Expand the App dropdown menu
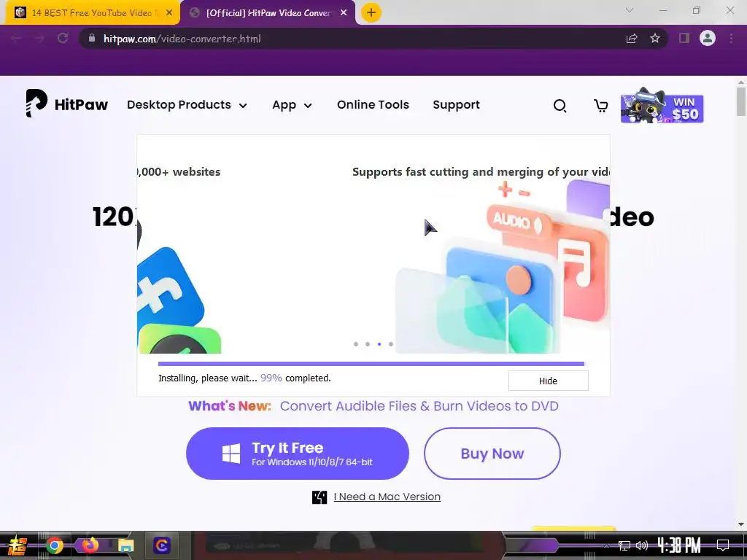747x560 pixels. (x=292, y=105)
